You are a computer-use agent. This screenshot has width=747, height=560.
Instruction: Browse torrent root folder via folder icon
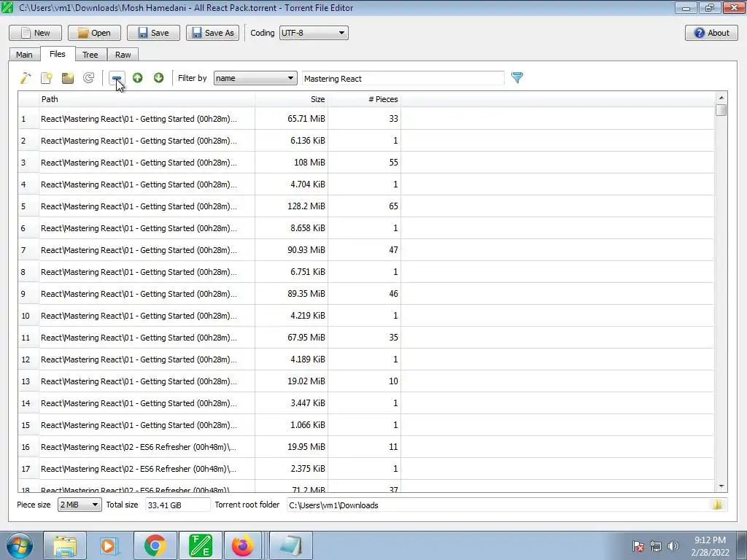pyautogui.click(x=717, y=505)
